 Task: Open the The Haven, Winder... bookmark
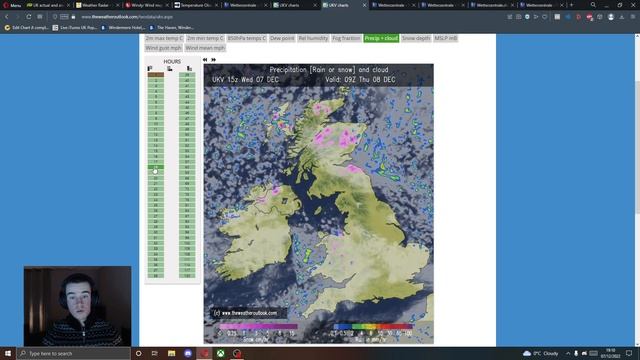(x=171, y=28)
